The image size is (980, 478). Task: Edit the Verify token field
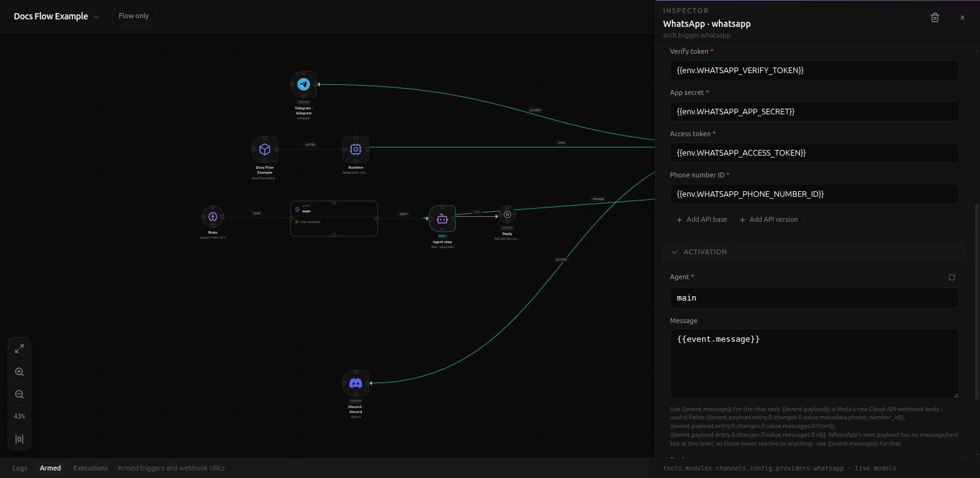point(814,70)
